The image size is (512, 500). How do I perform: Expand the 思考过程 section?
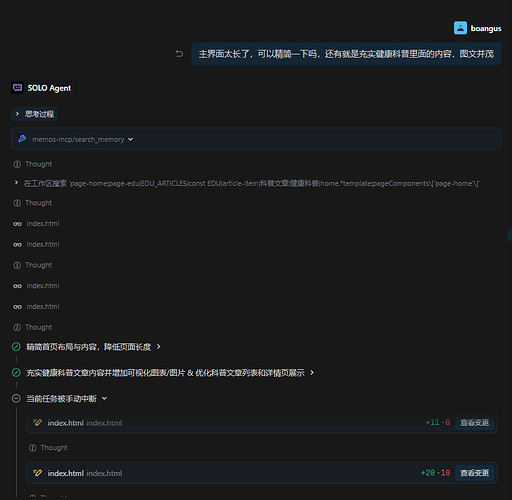pos(34,114)
